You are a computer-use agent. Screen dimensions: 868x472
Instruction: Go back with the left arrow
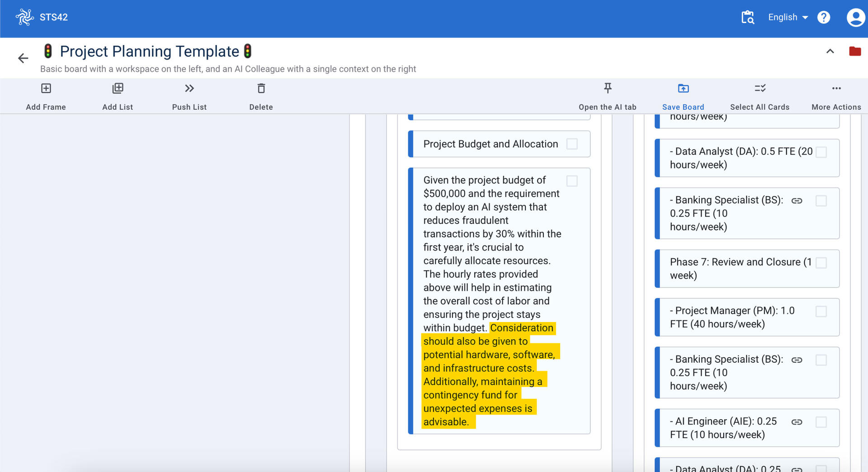(23, 58)
